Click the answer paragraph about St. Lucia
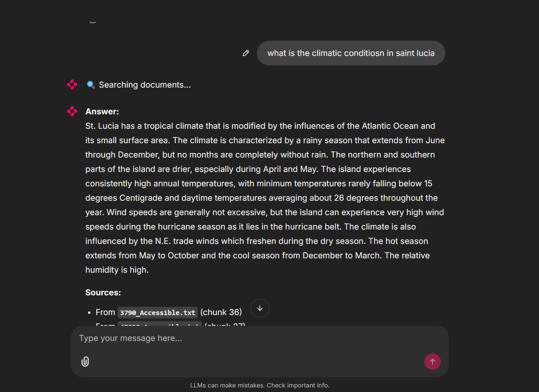The width and height of the screenshot is (539, 392). (263, 198)
